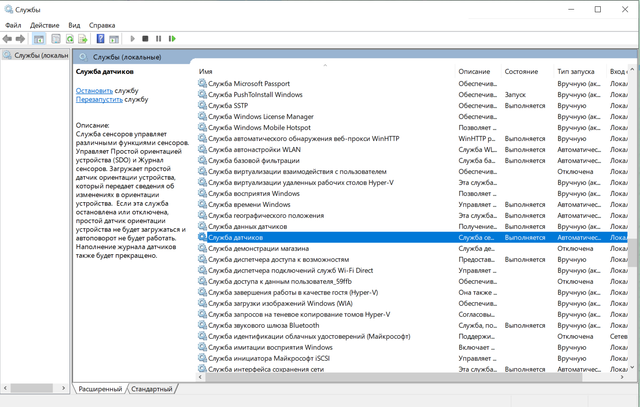Viewport: 640px width, 407px height.
Task: Select the Hyper-V guest shutdown service row
Action: [x=412, y=292]
